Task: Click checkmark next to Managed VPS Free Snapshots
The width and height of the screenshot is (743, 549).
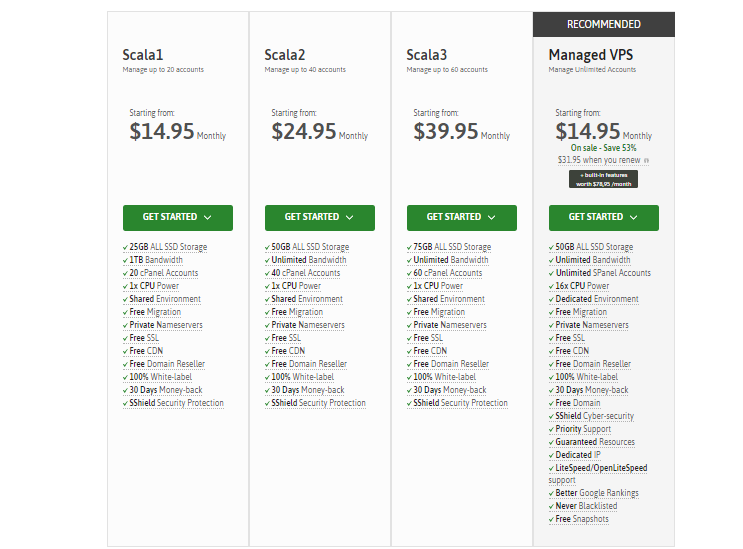Action: pos(551,519)
